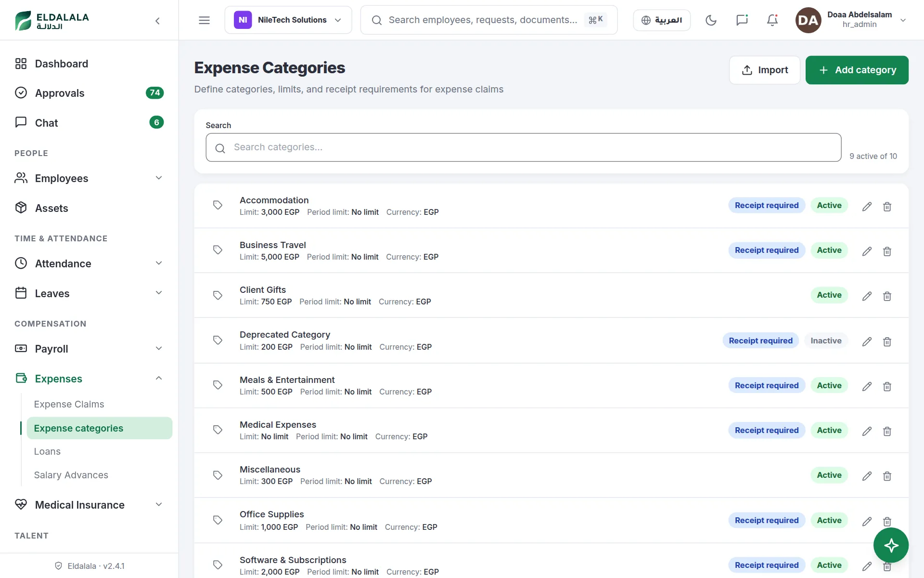Viewport: 924px width, 578px height.
Task: Go to Expense Claims
Action: pyautogui.click(x=99, y=404)
